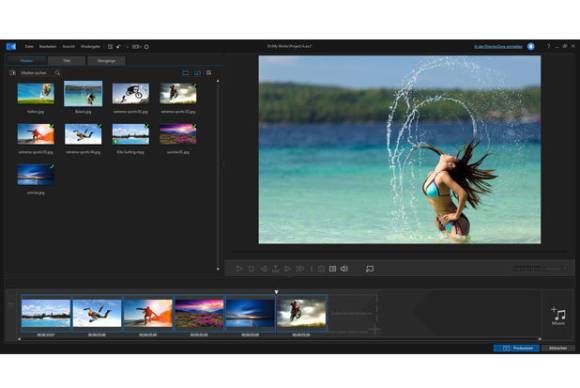Select the list view icon above media scrollbar

pos(186,73)
